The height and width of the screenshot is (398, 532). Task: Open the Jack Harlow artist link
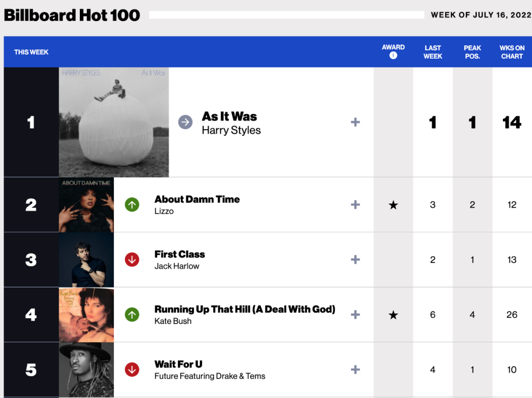pos(177,266)
